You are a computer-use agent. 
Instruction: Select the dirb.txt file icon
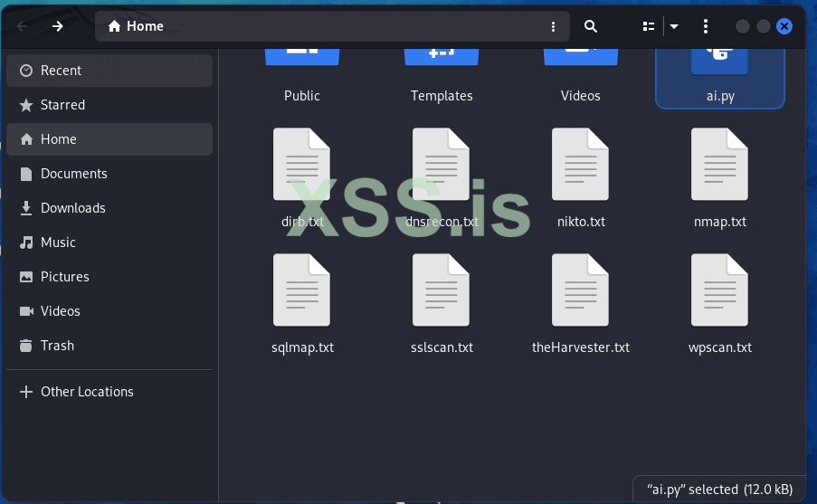pyautogui.click(x=301, y=164)
